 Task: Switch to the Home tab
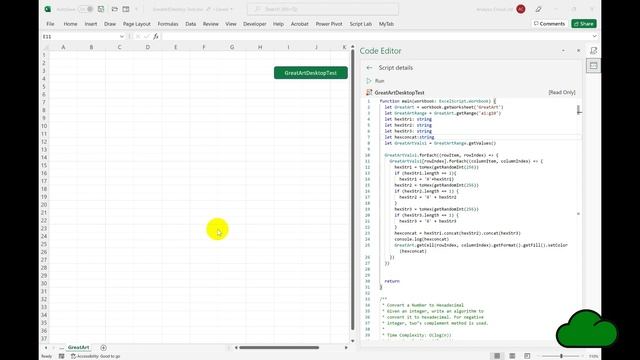click(70, 24)
